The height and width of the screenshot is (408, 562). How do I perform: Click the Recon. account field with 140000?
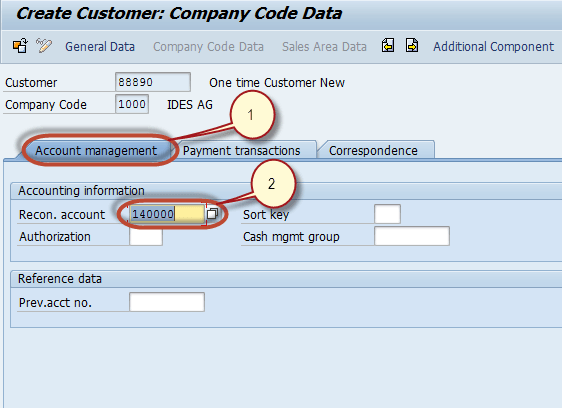(167, 214)
